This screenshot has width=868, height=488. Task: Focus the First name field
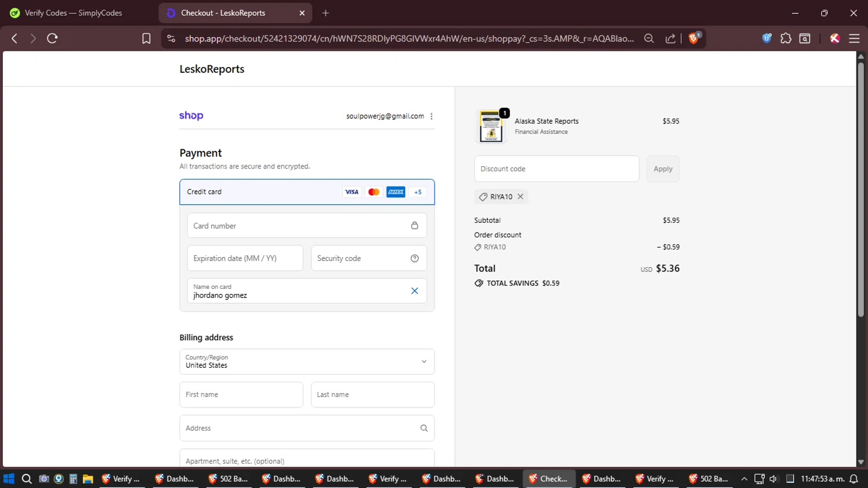click(241, 394)
